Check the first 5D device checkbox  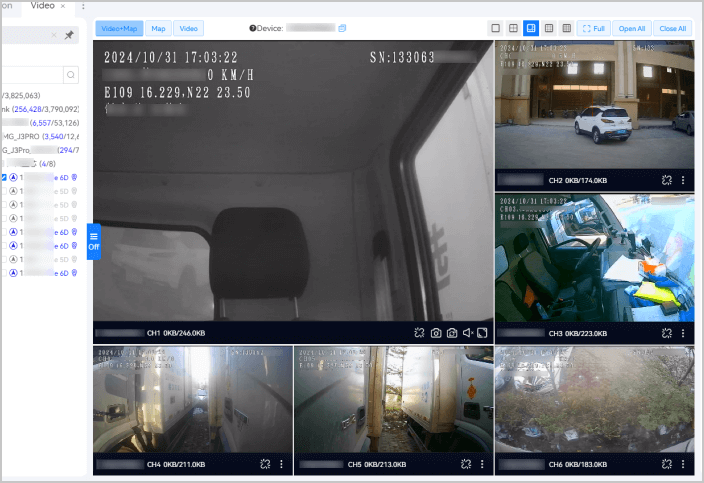point(4,191)
